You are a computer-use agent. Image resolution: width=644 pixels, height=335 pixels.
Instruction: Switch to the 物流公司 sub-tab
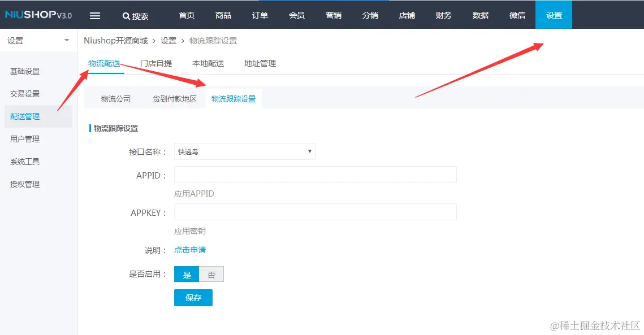click(116, 97)
